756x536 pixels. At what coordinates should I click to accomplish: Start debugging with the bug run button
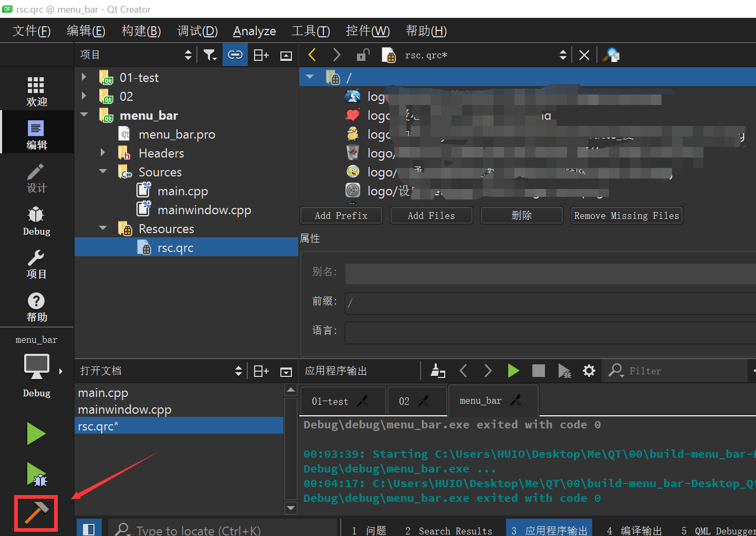pyautogui.click(x=37, y=474)
